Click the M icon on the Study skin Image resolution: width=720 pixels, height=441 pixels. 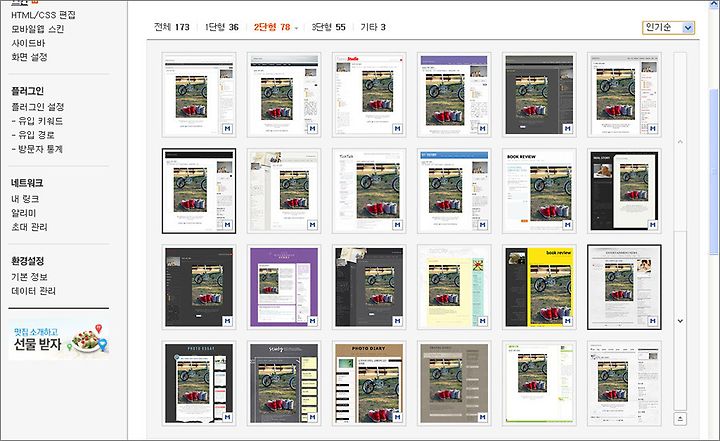click(313, 417)
